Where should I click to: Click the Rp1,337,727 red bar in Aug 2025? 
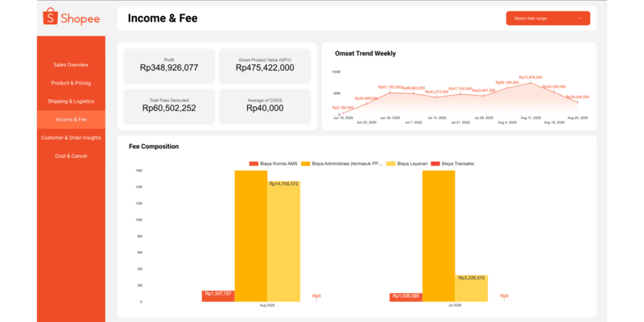[x=218, y=296]
